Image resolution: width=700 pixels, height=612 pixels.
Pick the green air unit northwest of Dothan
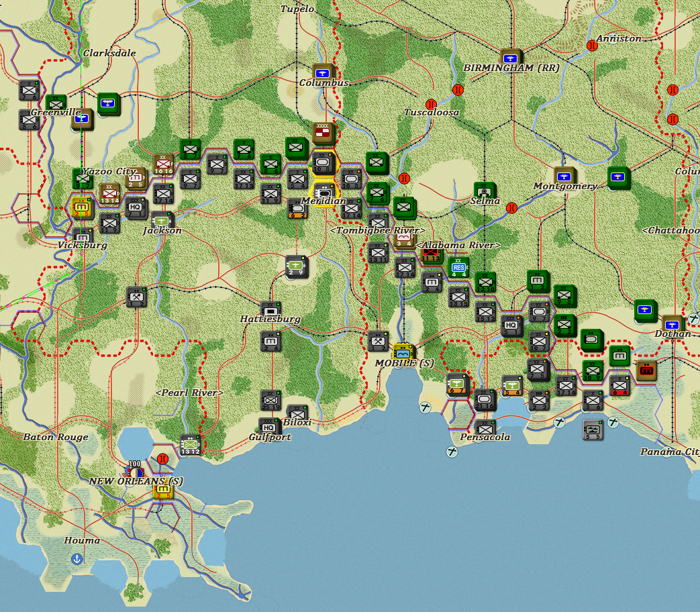click(x=644, y=310)
